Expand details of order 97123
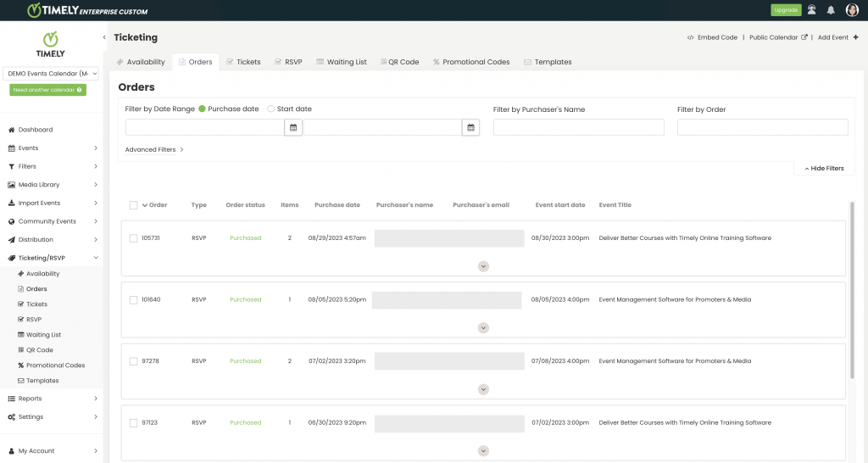This screenshot has width=868, height=463. 483,451
